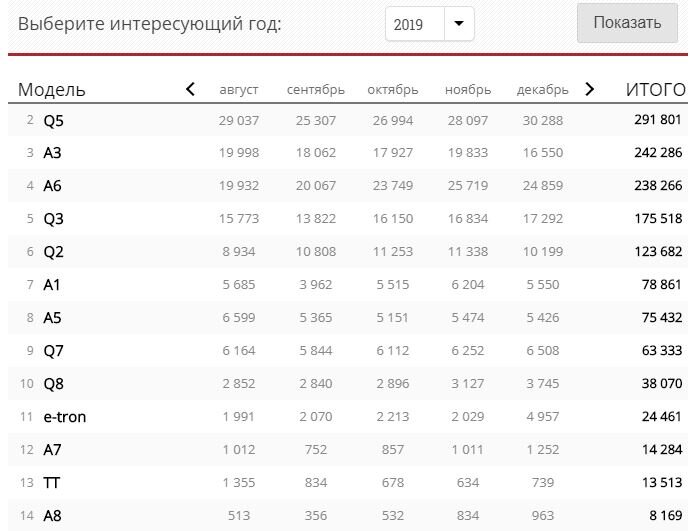Select the A6 model name

[52, 186]
